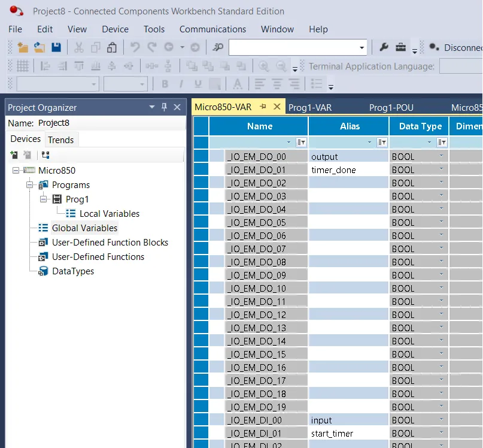Viewport: 483px width, 448px height.
Task: Select User-Defined Functions tree item
Action: [x=98, y=257]
